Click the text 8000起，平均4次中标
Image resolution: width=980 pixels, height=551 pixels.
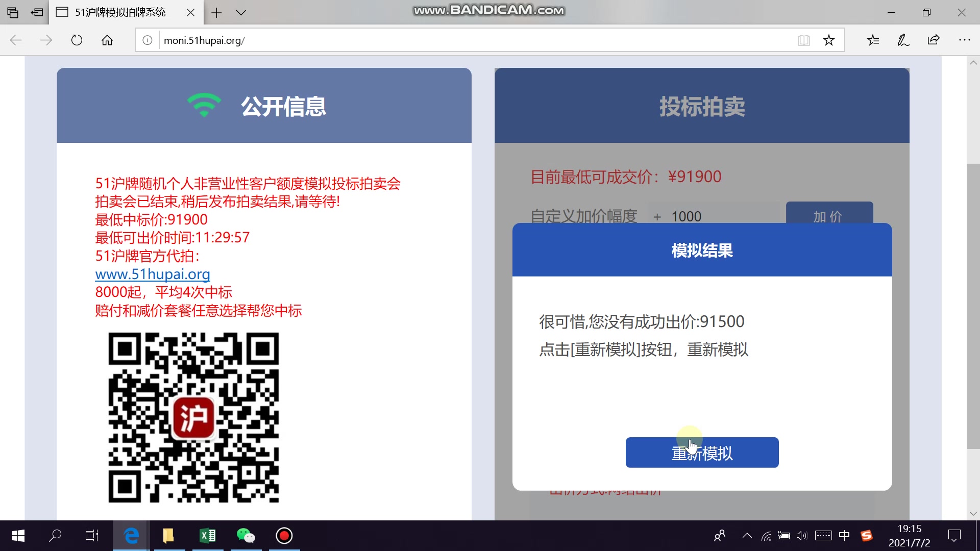click(163, 292)
